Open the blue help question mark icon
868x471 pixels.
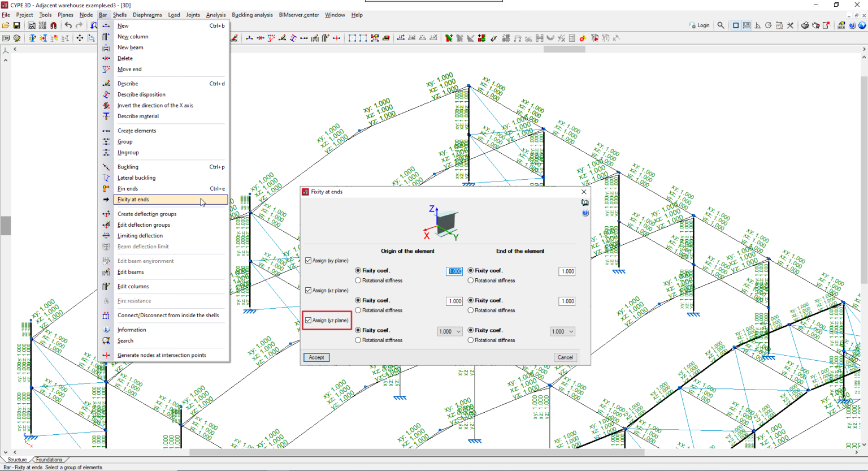click(852, 25)
